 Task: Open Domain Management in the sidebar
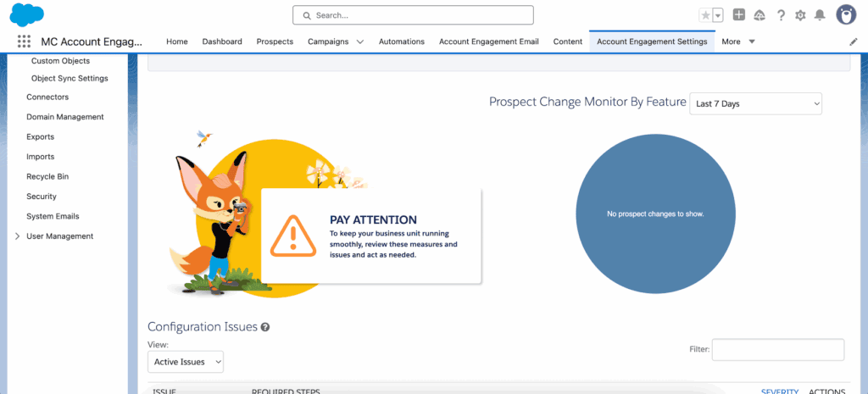64,117
